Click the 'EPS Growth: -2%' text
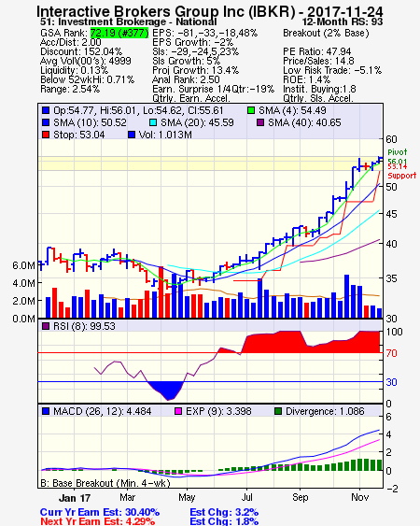This screenshot has width=420, height=526. click(193, 42)
